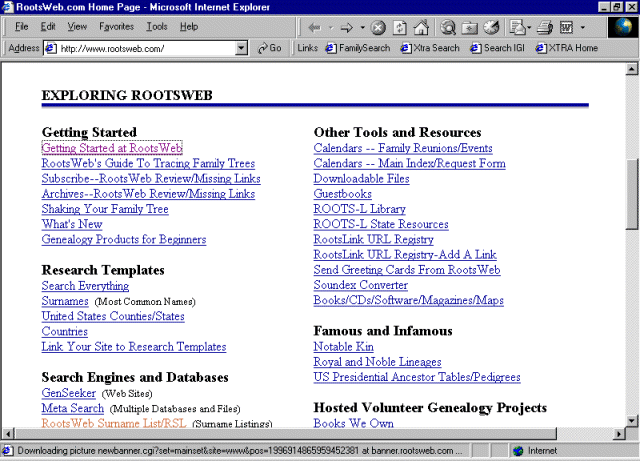The height and width of the screenshot is (461, 640).
Task: Open Genealogy Products for Beginners link
Action: [124, 239]
